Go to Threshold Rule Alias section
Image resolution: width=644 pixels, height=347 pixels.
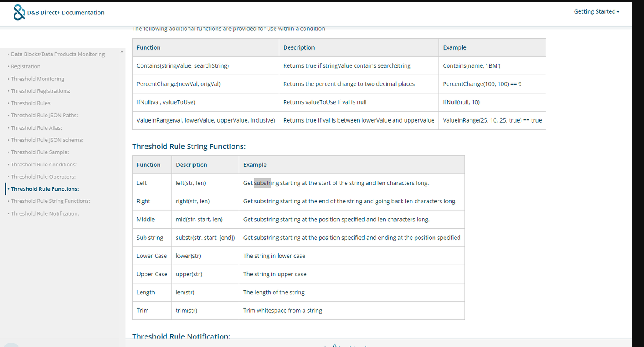pos(36,128)
